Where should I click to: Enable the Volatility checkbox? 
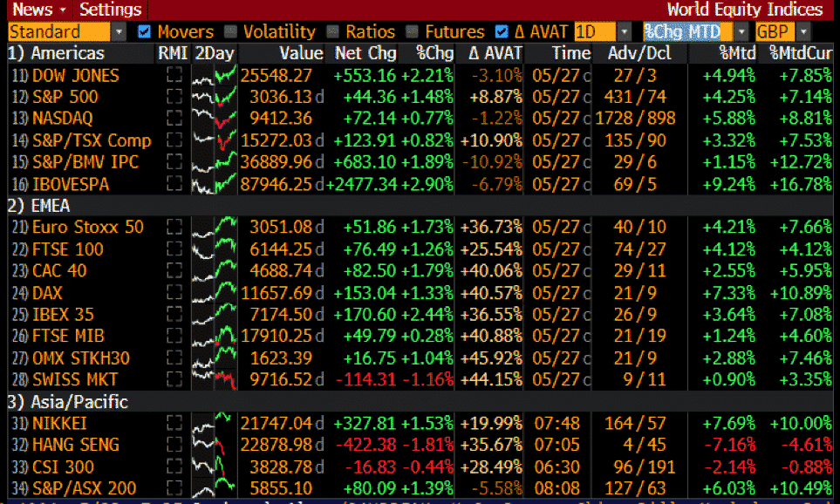click(x=230, y=32)
